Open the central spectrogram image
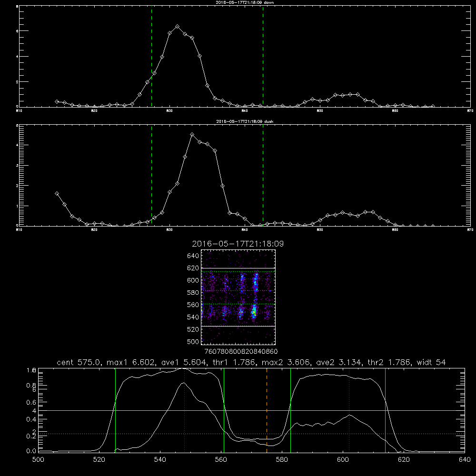This screenshot has height=476, width=476. coord(238,297)
